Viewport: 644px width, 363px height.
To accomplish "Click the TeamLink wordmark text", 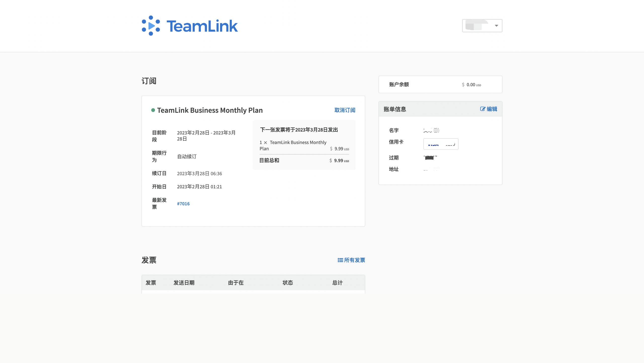I will (x=202, y=26).
